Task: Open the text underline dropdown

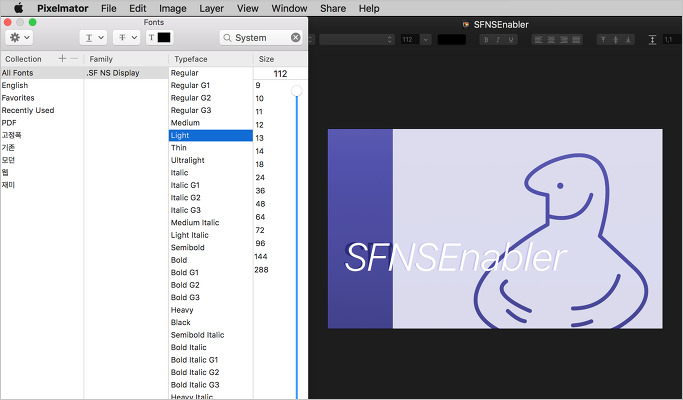Action: tap(93, 37)
